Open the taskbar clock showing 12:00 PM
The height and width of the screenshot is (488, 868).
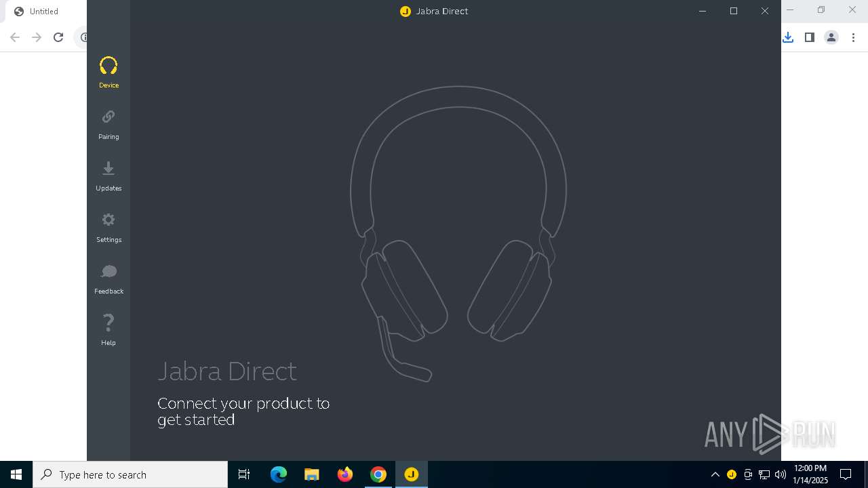pyautogui.click(x=810, y=474)
